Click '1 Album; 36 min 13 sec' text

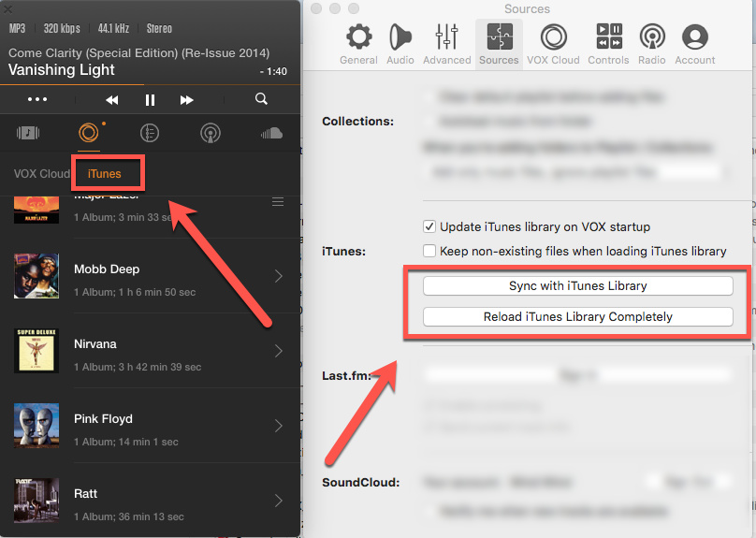[x=129, y=516]
